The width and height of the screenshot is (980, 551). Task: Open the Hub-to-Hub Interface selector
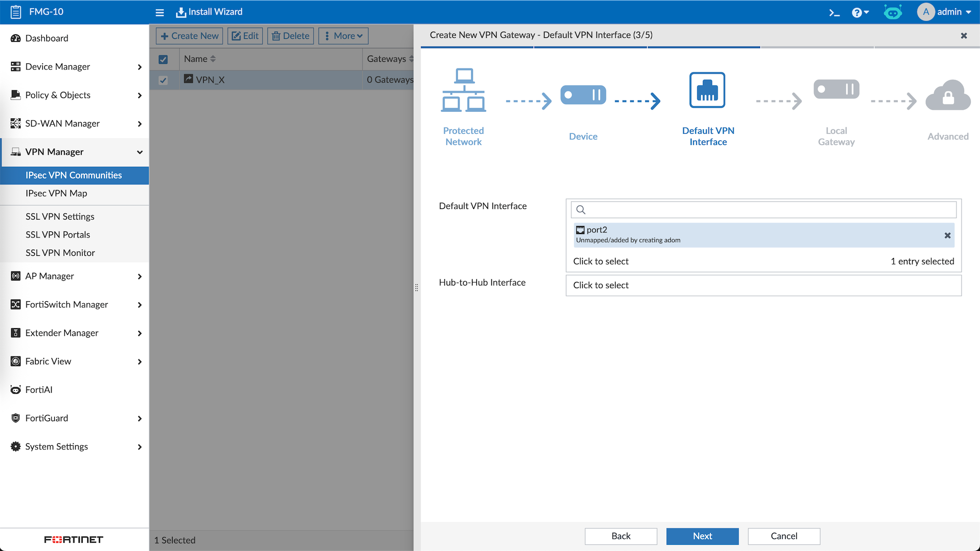tap(763, 285)
